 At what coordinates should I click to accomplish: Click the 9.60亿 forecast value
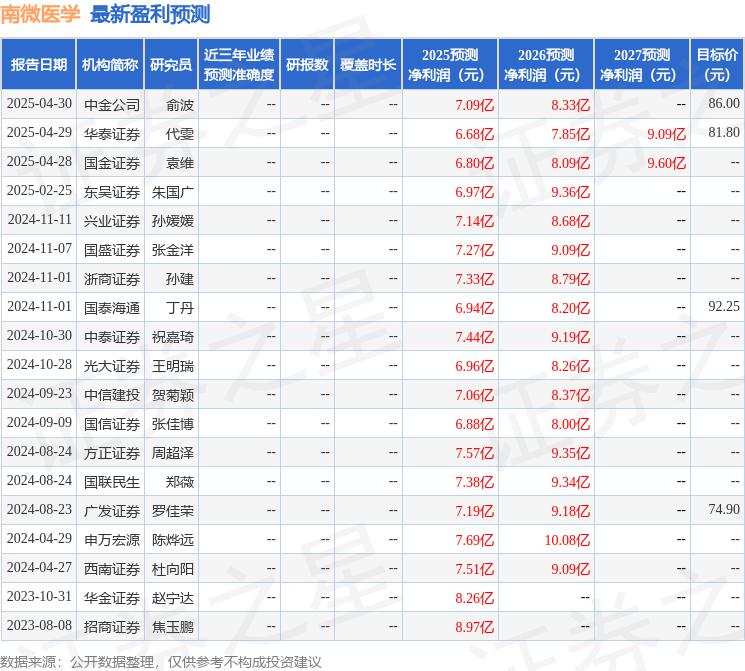pos(666,163)
